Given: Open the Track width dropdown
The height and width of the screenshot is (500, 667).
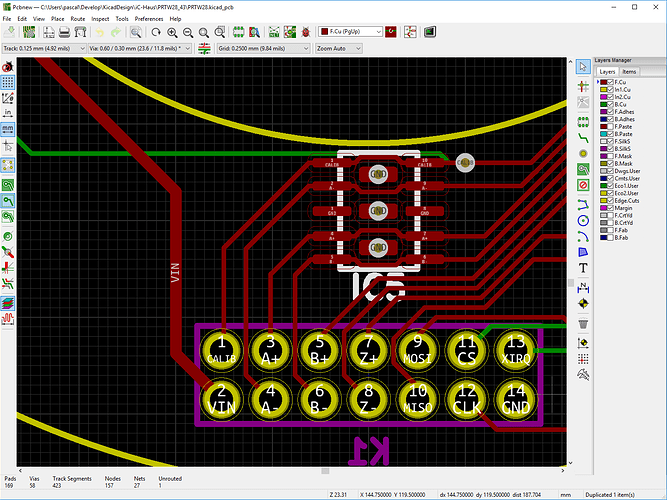Looking at the screenshot, I should [44, 49].
